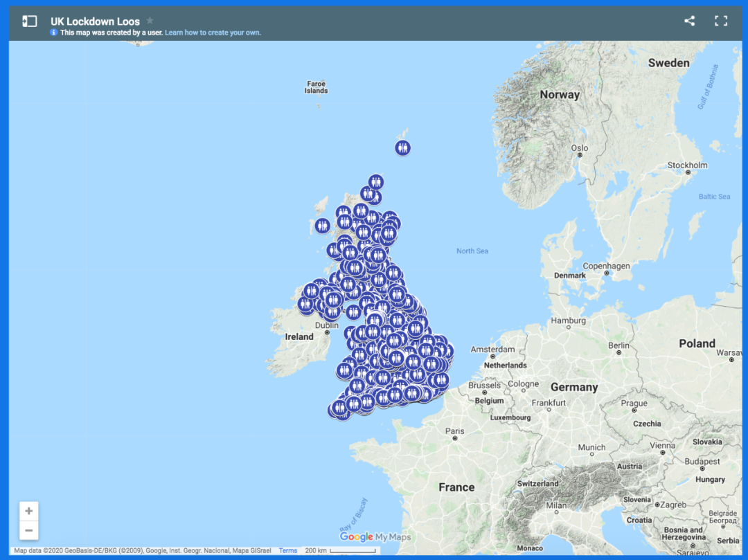Click the Vienna city label
Screen dimensions: 748x560
coord(662,446)
